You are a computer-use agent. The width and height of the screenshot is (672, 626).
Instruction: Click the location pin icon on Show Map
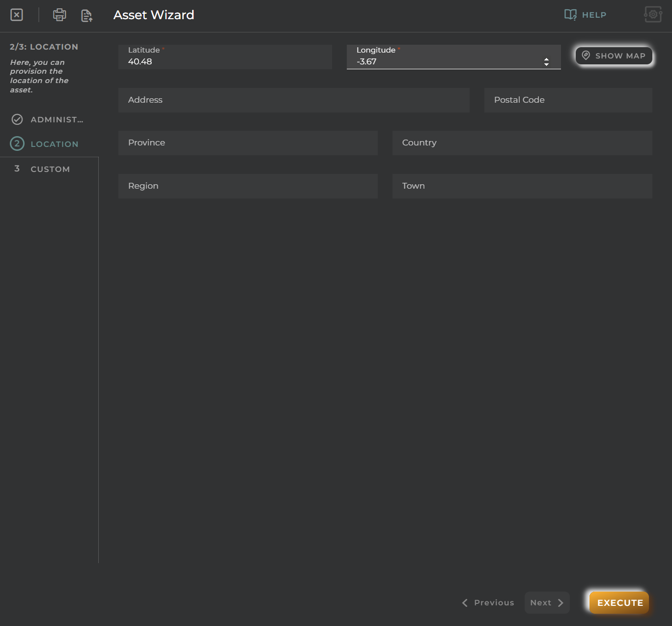586,56
